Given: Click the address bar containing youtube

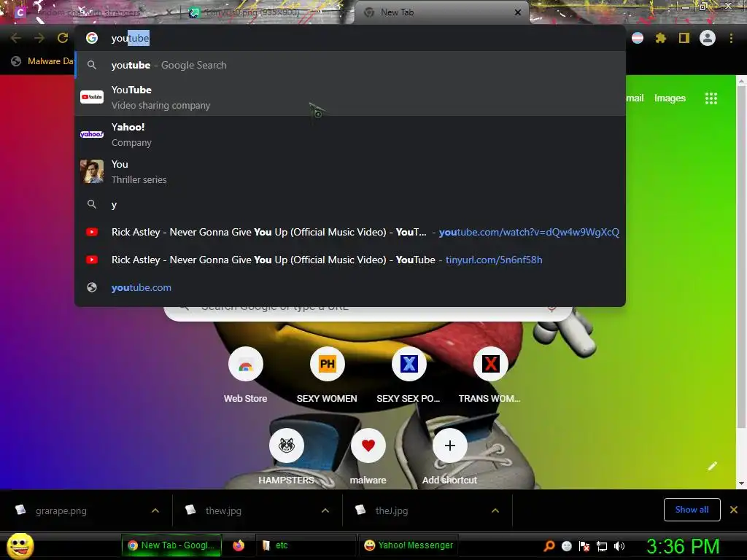Looking at the screenshot, I should click(x=350, y=38).
